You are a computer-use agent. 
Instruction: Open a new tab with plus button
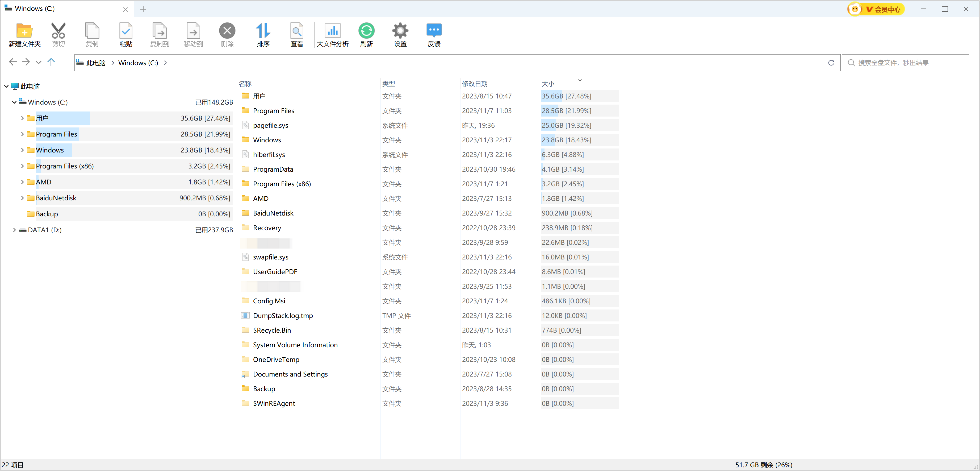point(143,9)
